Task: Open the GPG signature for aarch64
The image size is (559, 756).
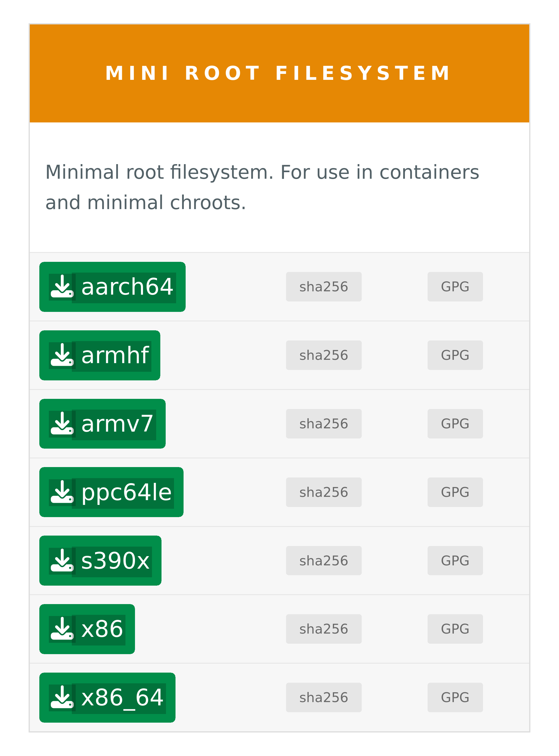Action: [455, 287]
